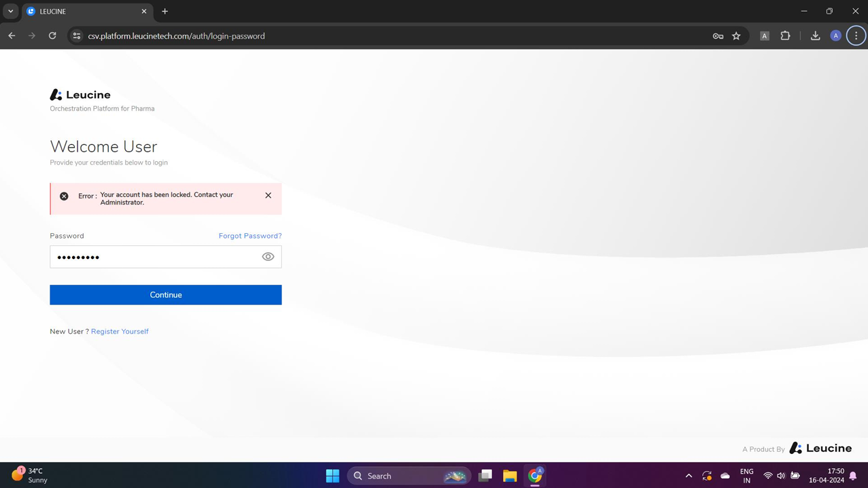Viewport: 868px width, 488px height.
Task: Click the site information icon in address bar
Action: (x=76, y=36)
